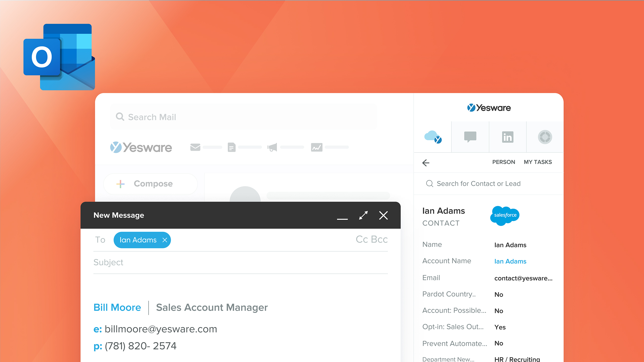Switch to the MY TASKS tab
The height and width of the screenshot is (362, 644).
click(x=538, y=162)
